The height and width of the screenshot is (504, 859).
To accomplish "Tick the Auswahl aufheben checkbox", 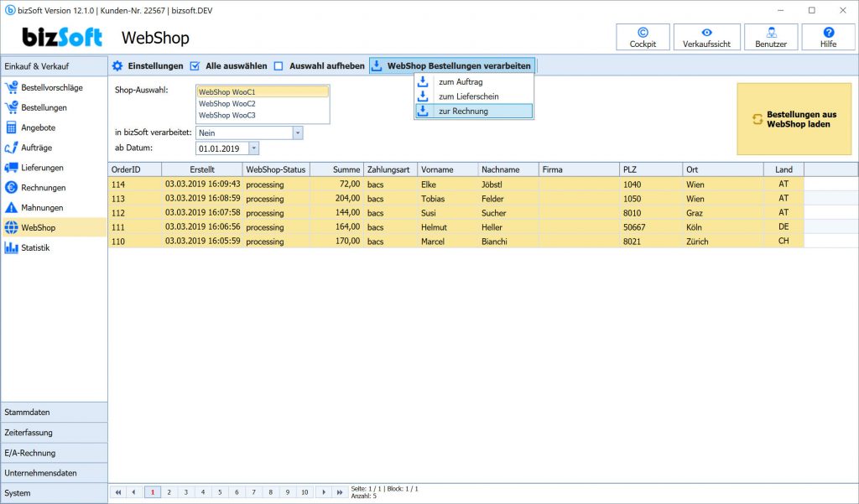I will [279, 65].
